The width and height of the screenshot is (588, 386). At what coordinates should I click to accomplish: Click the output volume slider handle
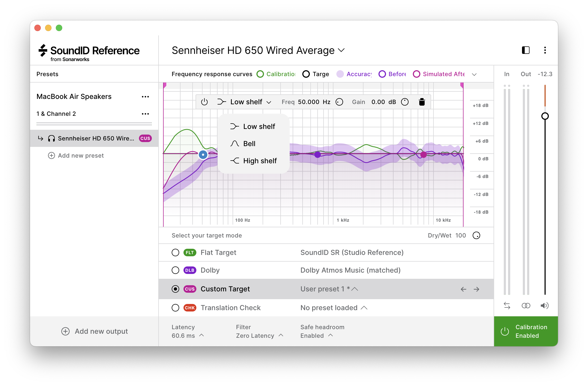[x=545, y=116]
